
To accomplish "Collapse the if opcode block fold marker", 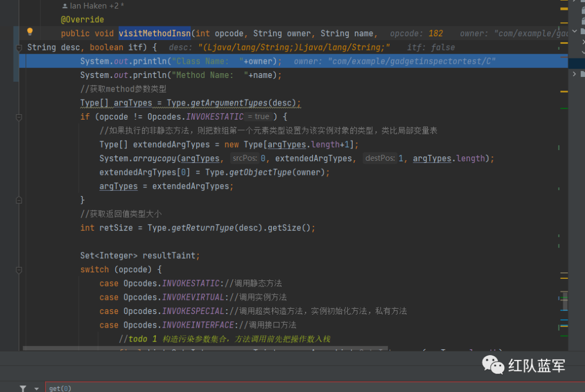I will [x=19, y=117].
